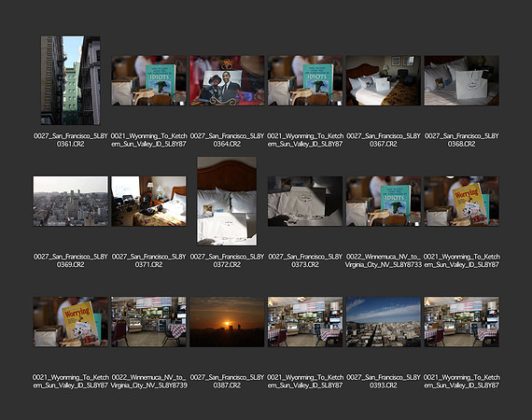Select Idiots book thumbnail labeled Winnemuca 8733
This screenshot has height=420, width=532.
(383, 202)
